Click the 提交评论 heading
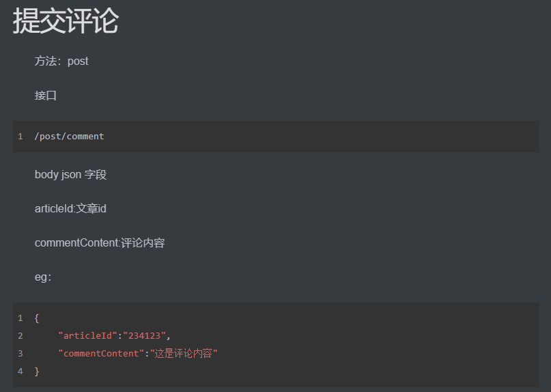 [x=66, y=21]
